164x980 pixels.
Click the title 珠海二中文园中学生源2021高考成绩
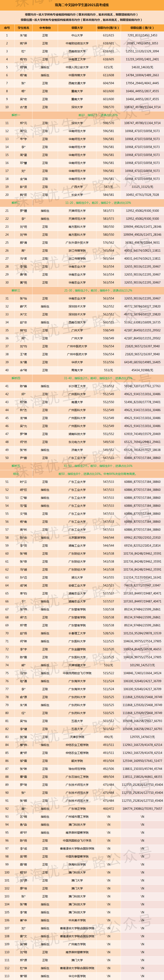[82, 5]
